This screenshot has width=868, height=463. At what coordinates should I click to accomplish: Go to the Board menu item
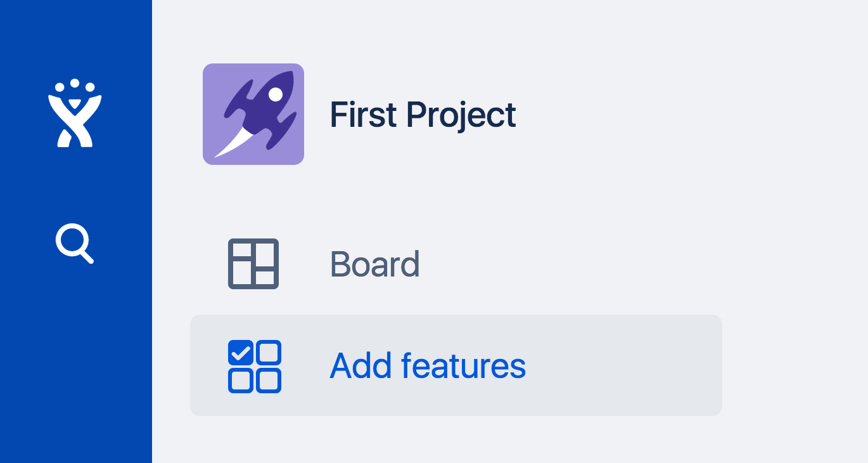click(x=374, y=264)
